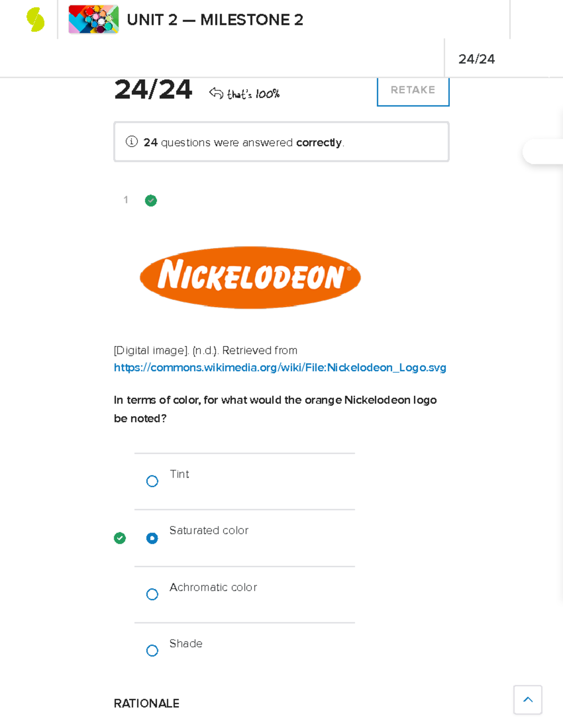Click the white pill tab on the right edge

[x=543, y=151]
